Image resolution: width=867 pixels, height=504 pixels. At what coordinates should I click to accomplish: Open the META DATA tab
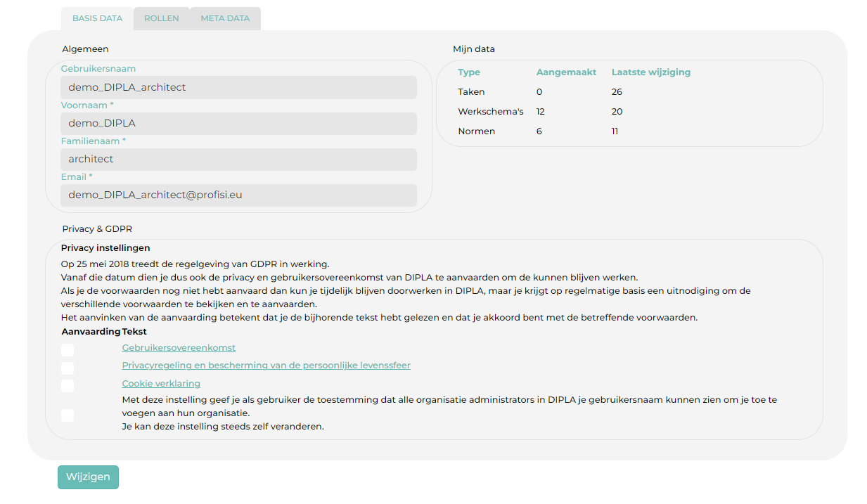225,19
